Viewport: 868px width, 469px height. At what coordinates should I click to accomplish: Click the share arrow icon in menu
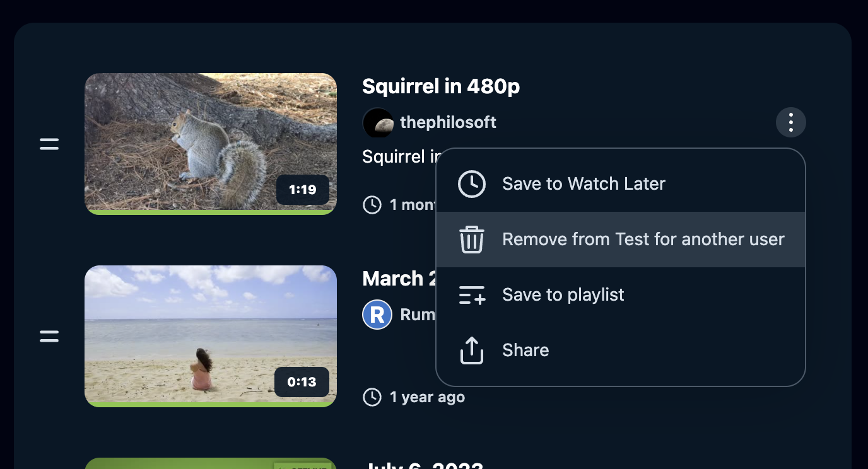pyautogui.click(x=471, y=350)
